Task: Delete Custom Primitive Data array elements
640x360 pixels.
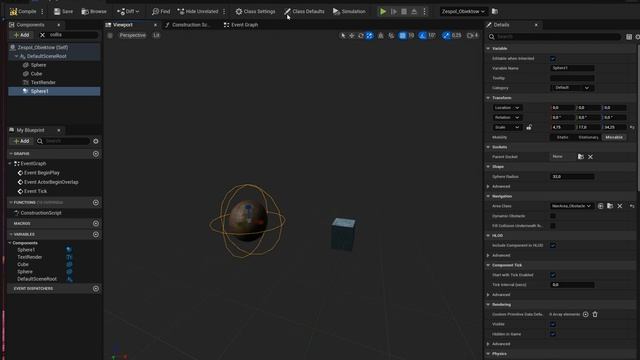Action: pyautogui.click(x=595, y=314)
